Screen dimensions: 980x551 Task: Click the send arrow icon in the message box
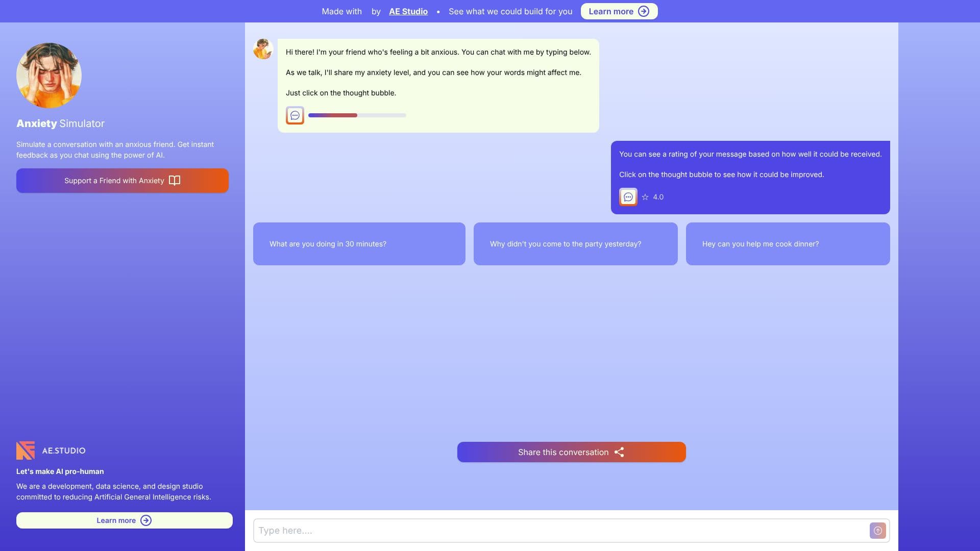point(877,531)
